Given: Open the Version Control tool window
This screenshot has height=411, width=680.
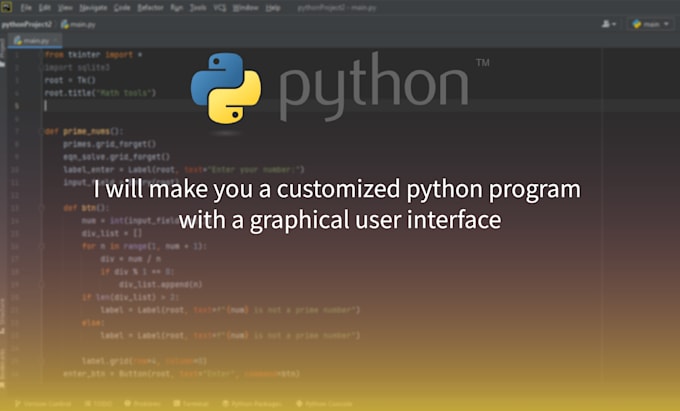Looking at the screenshot, I should click(43, 404).
